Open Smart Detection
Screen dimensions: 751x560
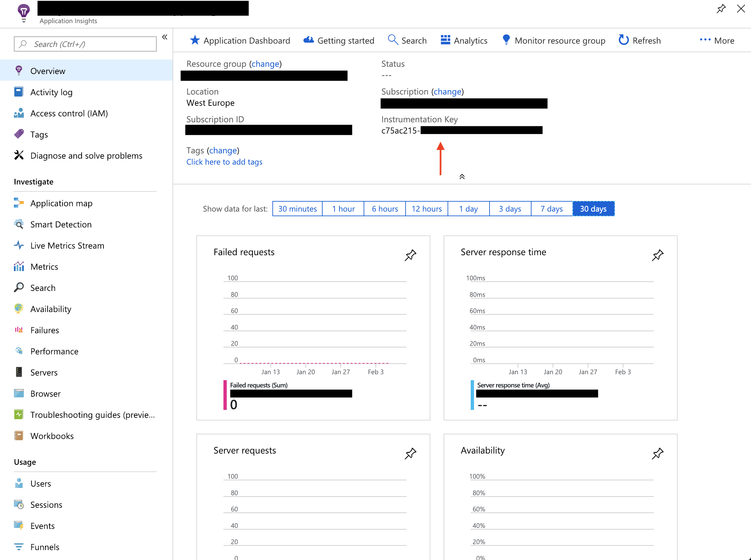(61, 224)
